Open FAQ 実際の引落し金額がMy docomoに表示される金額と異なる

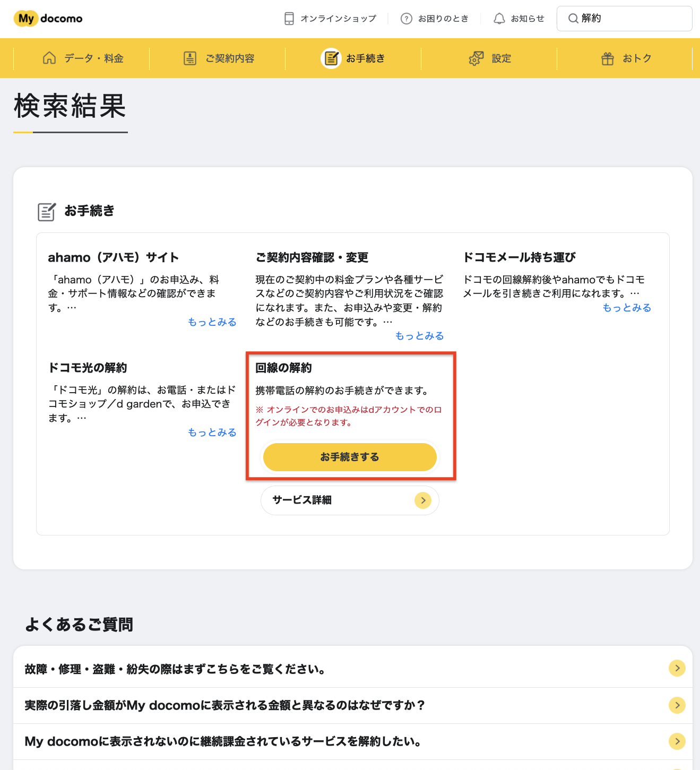tap(353, 705)
